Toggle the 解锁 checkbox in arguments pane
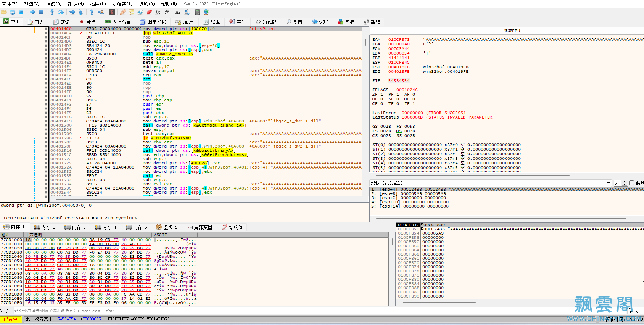 coord(631,183)
